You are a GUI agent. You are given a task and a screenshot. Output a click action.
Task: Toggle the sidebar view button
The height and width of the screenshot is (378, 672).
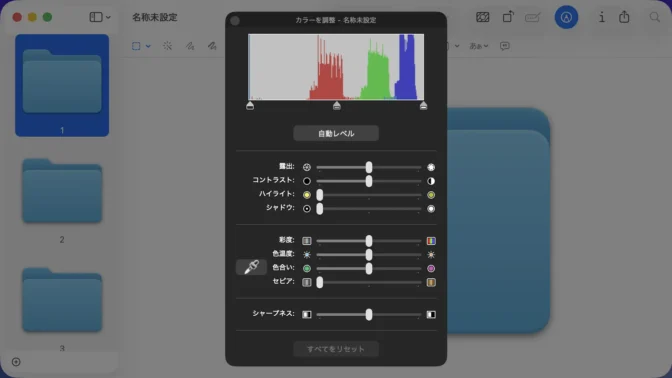pyautogui.click(x=96, y=17)
